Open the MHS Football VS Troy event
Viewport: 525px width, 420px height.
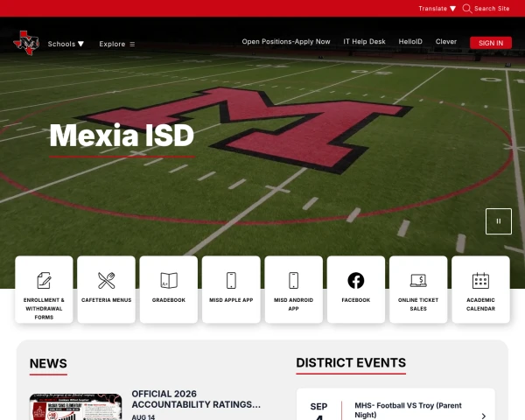tap(408, 410)
